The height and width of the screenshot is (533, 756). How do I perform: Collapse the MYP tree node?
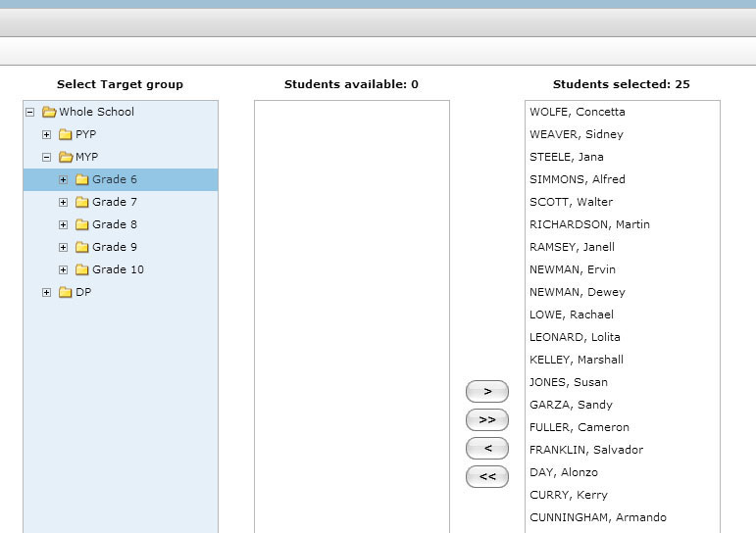[46, 157]
